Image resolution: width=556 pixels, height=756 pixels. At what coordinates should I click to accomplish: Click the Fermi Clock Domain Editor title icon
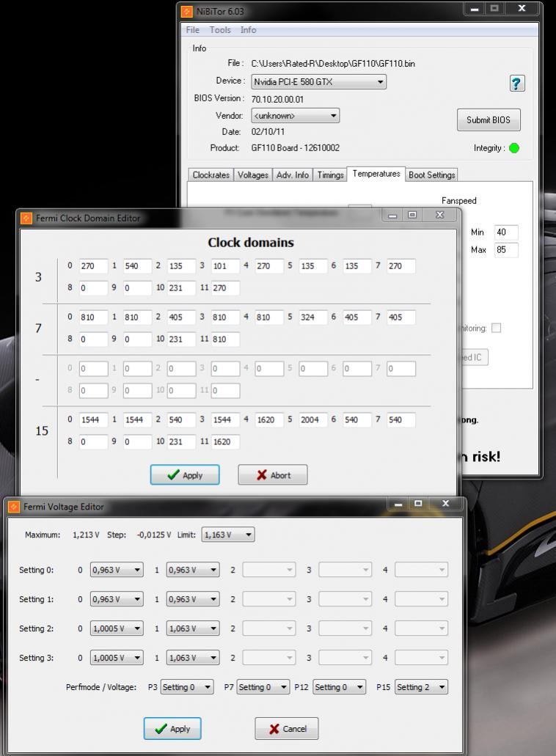pos(26,219)
